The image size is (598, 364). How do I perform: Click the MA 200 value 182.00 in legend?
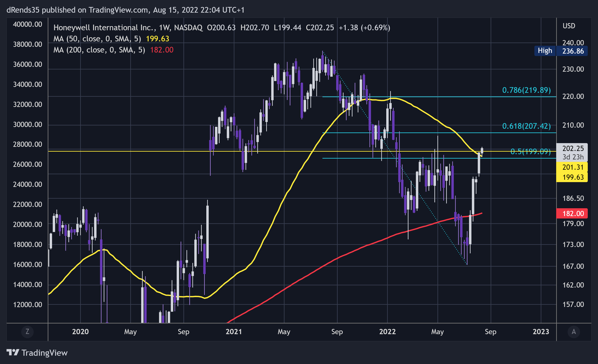162,50
